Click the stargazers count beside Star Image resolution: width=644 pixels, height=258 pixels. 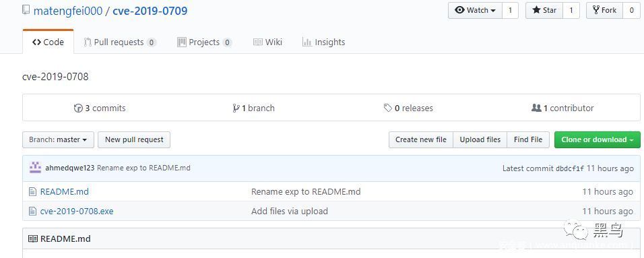tap(571, 10)
